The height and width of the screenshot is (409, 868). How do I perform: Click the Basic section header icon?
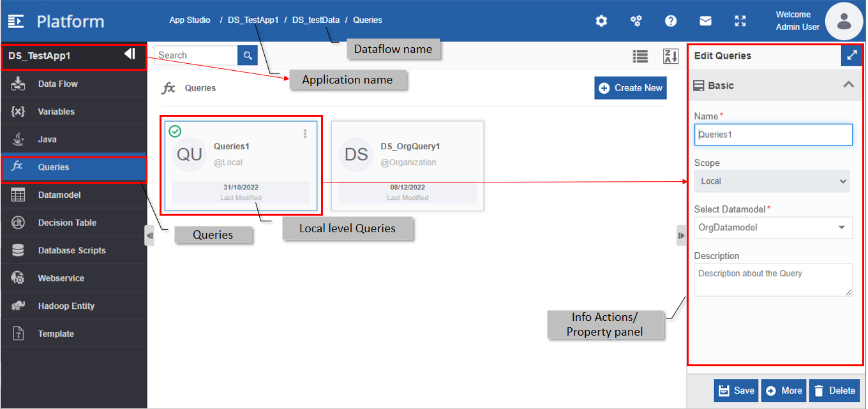pos(699,85)
